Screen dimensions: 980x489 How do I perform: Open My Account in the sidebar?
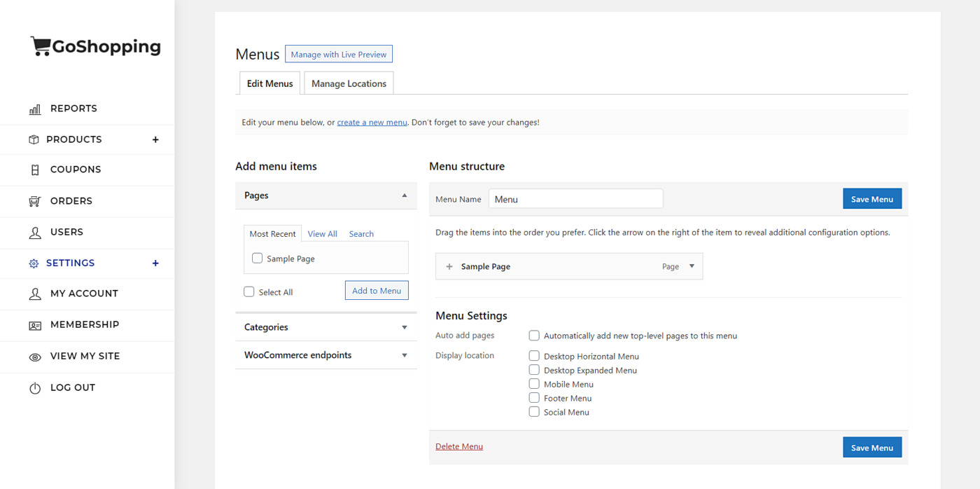84,294
